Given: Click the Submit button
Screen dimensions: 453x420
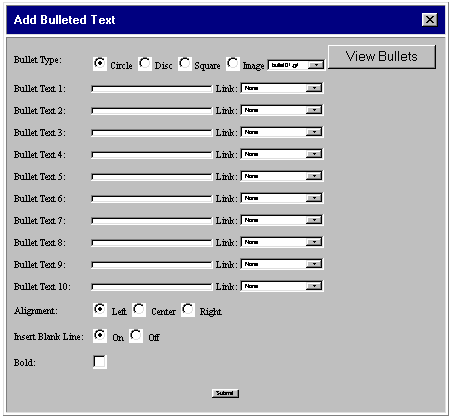Looking at the screenshot, I should point(225,393).
